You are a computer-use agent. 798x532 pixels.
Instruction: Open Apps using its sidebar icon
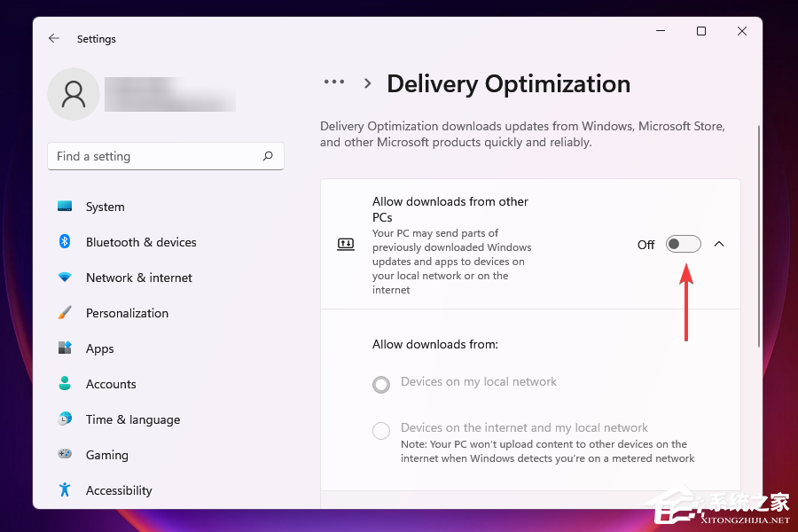point(65,348)
